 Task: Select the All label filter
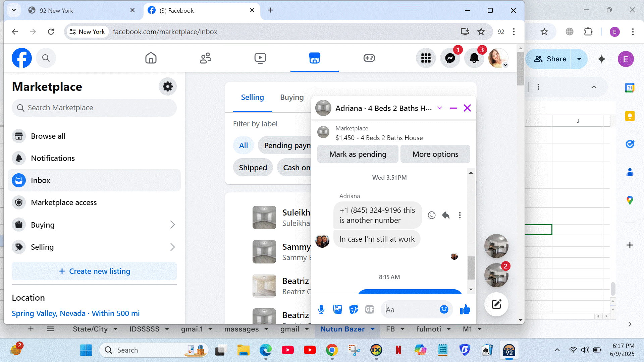point(243,145)
